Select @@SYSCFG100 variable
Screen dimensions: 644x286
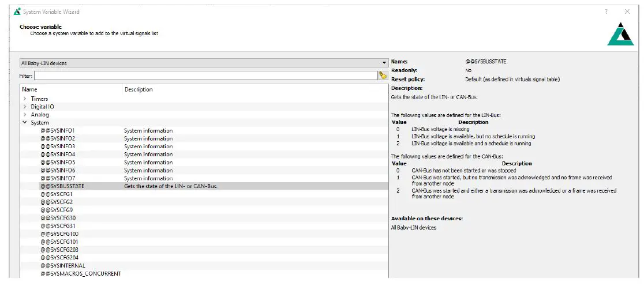pos(59,234)
